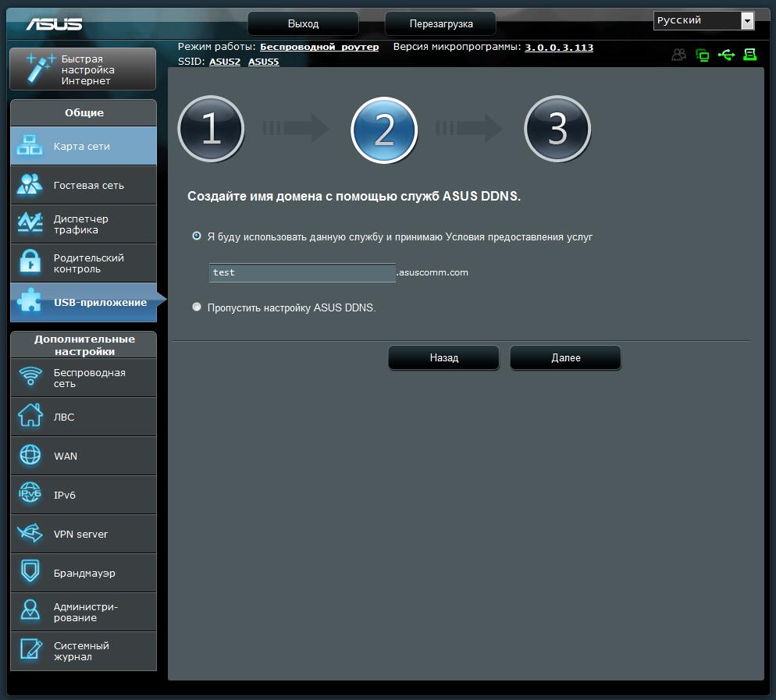Click the green USB status icon
Image resolution: width=776 pixels, height=700 pixels.
726,55
